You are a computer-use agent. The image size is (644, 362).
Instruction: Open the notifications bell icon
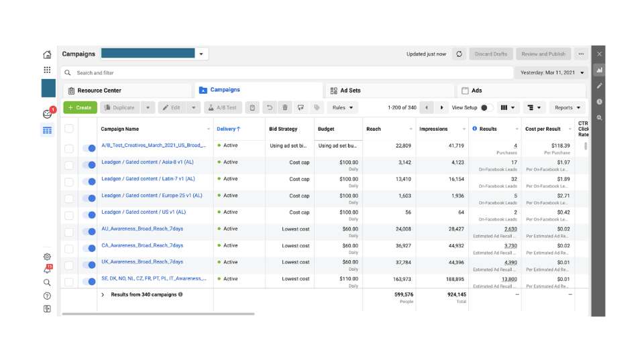pyautogui.click(x=48, y=269)
